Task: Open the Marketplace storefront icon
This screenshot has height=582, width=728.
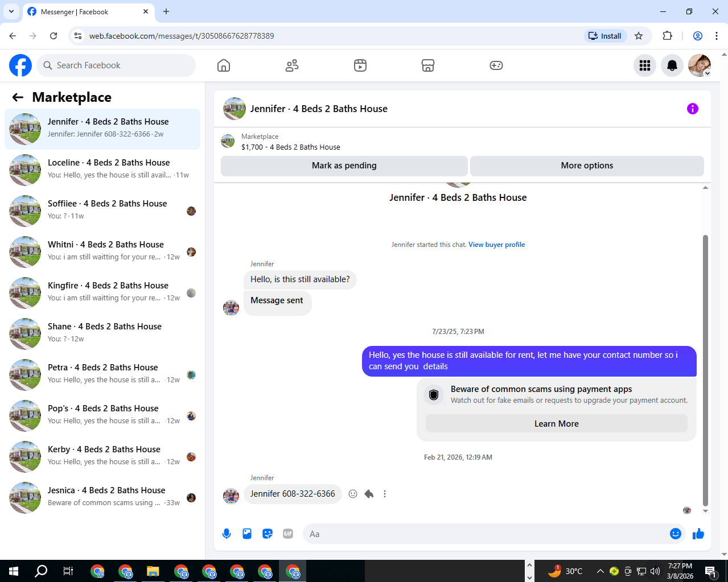Action: click(428, 65)
